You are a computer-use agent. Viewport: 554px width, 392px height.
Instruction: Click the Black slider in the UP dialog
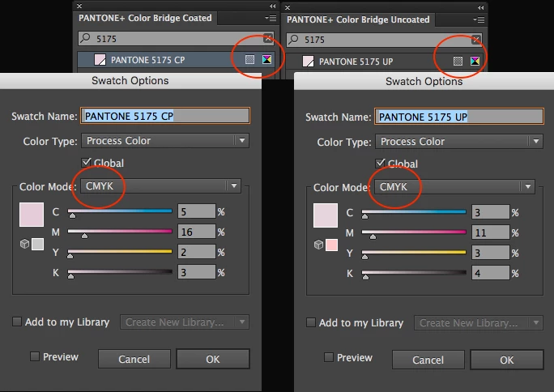(414, 272)
